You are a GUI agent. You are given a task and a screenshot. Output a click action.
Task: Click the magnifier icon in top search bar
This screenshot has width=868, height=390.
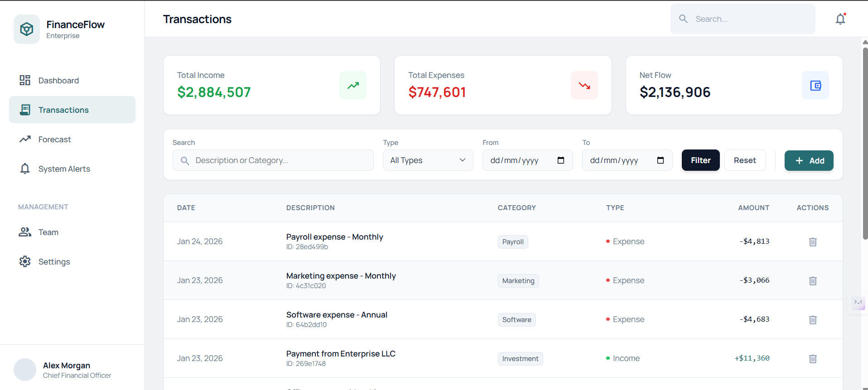tap(683, 19)
